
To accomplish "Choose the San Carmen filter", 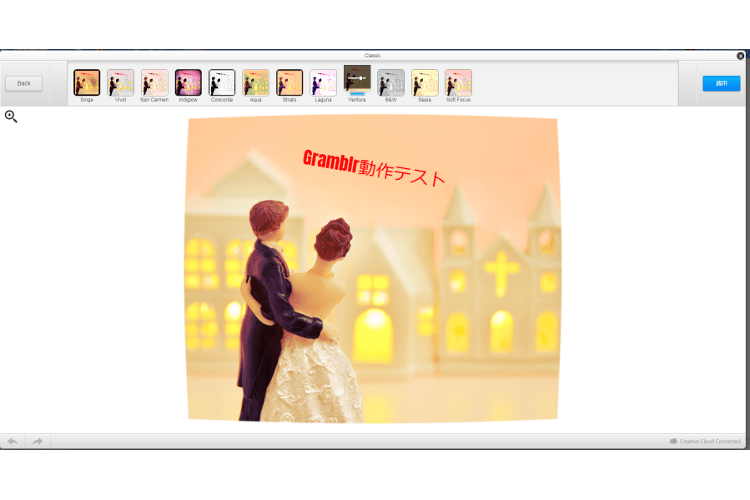I will 154,82.
